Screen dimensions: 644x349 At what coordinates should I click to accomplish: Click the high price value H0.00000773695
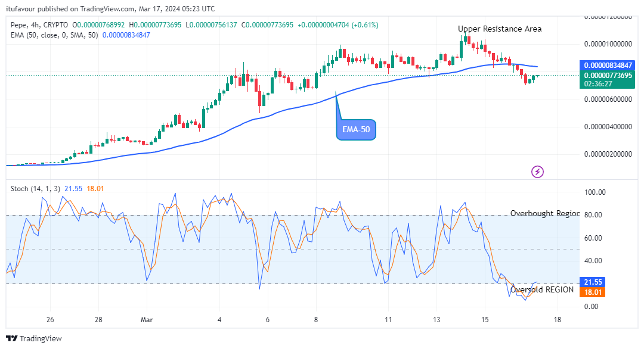click(x=155, y=25)
